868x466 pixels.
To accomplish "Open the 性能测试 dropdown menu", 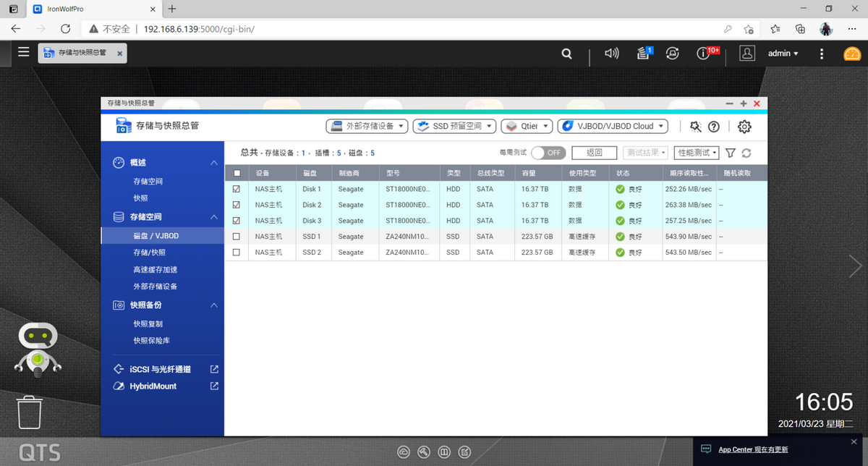I will (696, 153).
